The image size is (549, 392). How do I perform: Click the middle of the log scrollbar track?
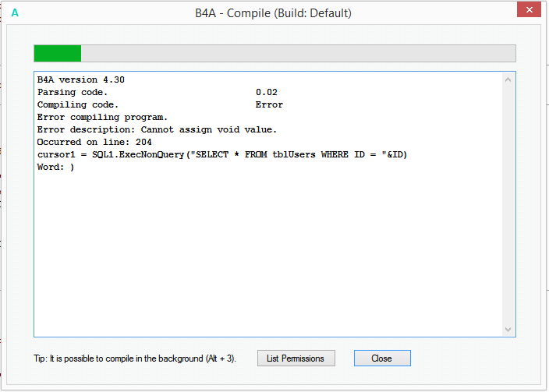[x=508, y=204]
